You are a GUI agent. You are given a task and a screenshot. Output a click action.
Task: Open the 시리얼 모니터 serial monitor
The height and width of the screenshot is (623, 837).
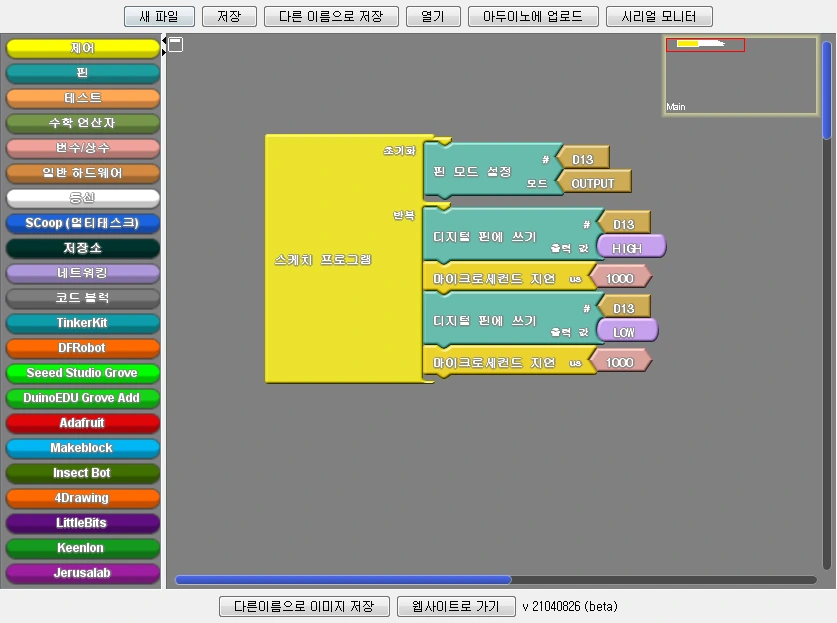(659, 16)
